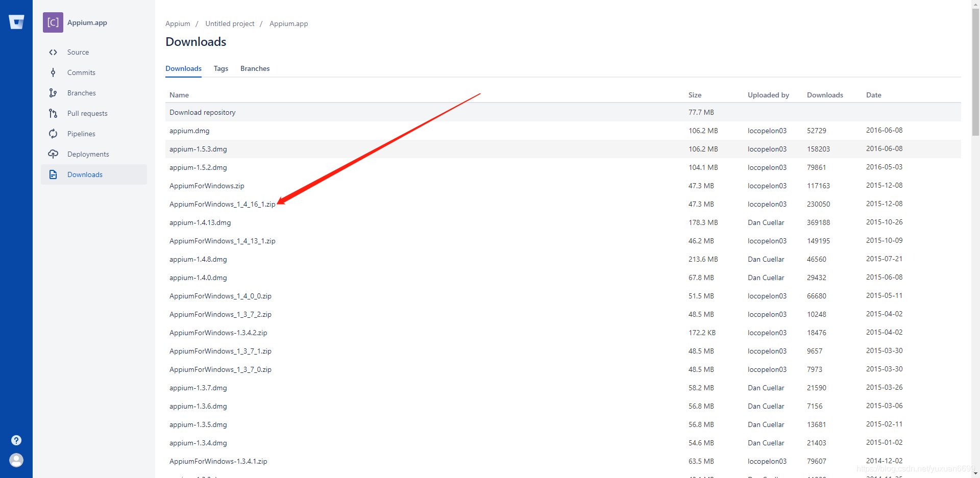The height and width of the screenshot is (478, 980).
Task: Click the Deployments cloud upload icon
Action: pos(53,154)
